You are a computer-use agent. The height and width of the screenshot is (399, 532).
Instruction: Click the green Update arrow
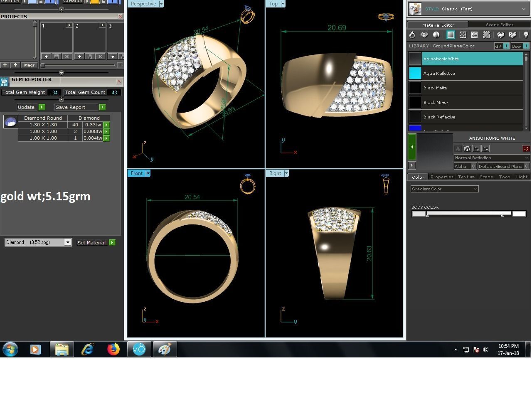coord(42,107)
